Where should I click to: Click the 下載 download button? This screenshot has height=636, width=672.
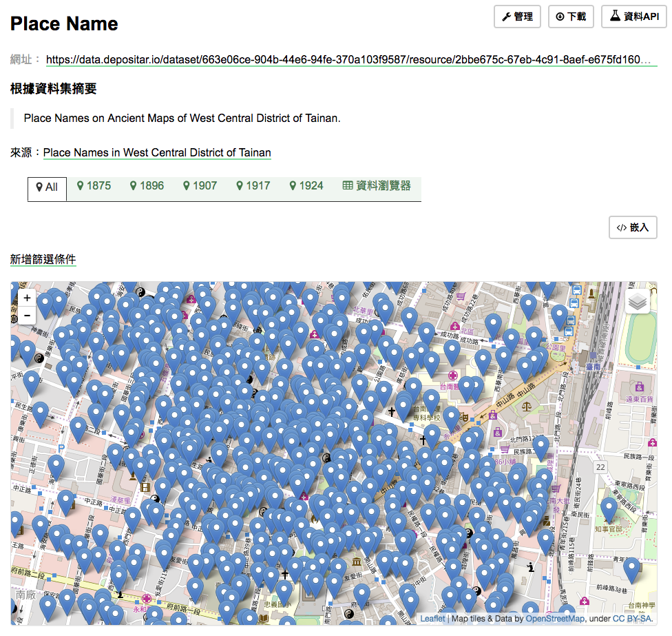click(571, 17)
